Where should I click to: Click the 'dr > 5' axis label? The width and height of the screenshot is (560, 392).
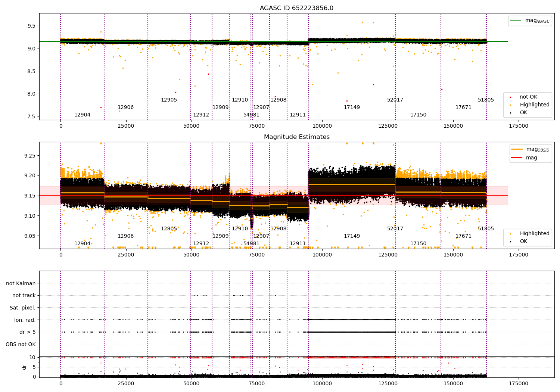[x=28, y=332]
